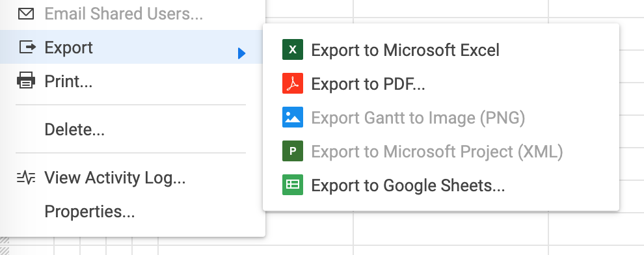This screenshot has width=644, height=255.
Task: Click the export arrow icon left of Export
Action: (x=27, y=47)
